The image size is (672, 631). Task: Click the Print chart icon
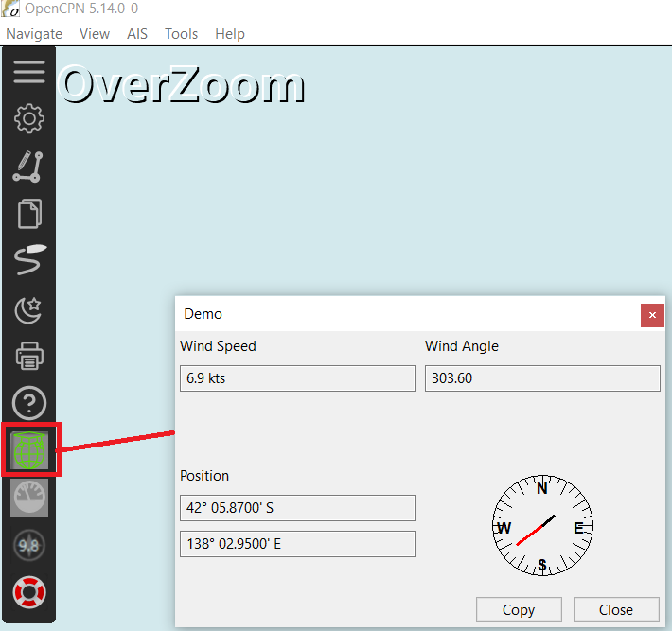point(29,356)
